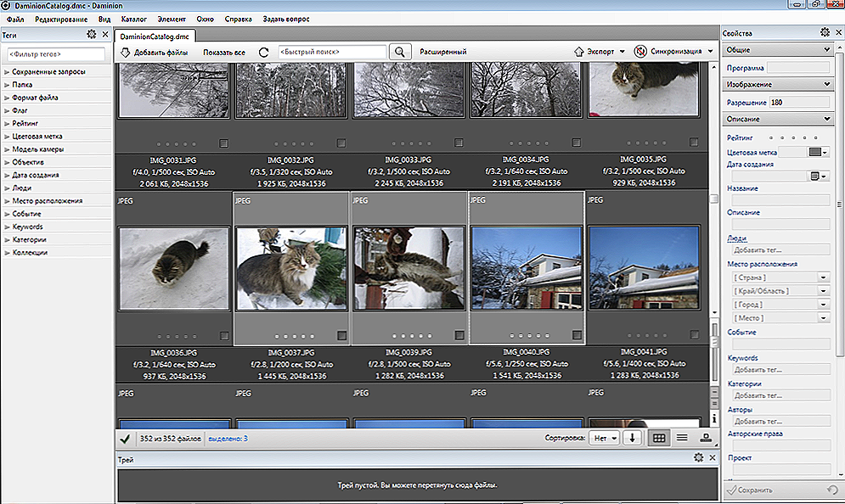This screenshot has width=845, height=504.
Task: Open the Country location dropdown
Action: [823, 277]
